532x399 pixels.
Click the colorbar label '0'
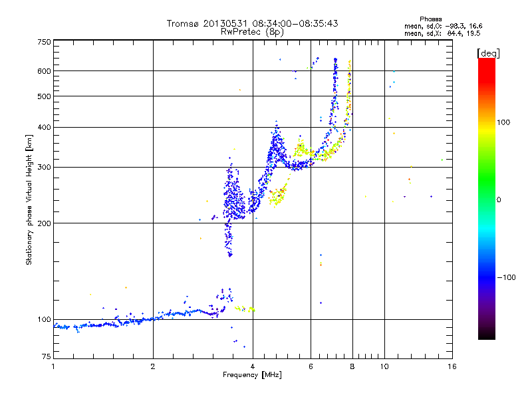[x=499, y=200]
